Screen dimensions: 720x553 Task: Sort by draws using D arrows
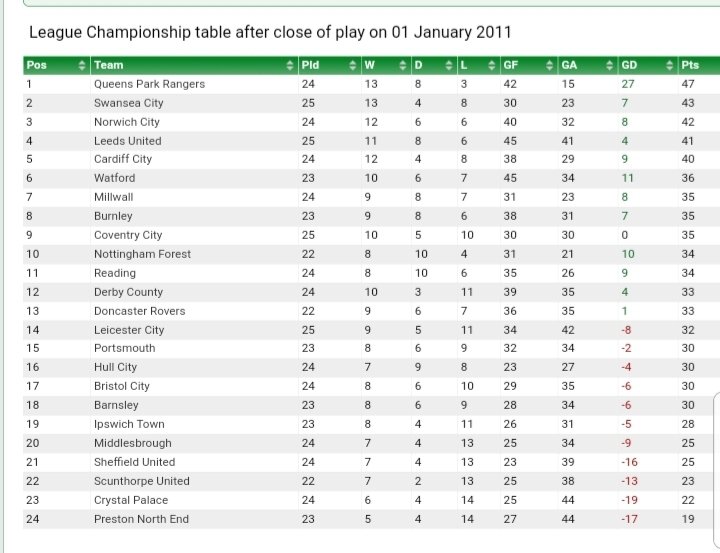(449, 65)
